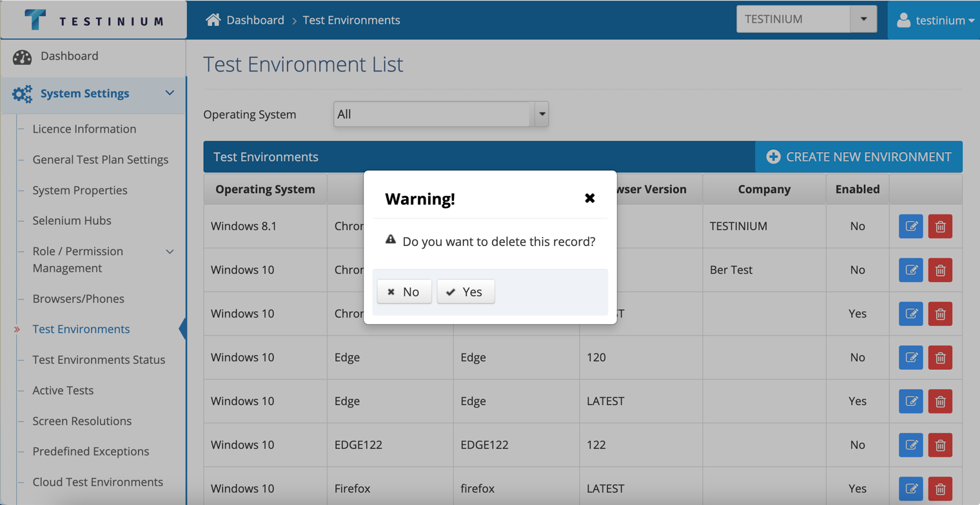
Task: Delete the Edge LATEST environment
Action: (940, 401)
